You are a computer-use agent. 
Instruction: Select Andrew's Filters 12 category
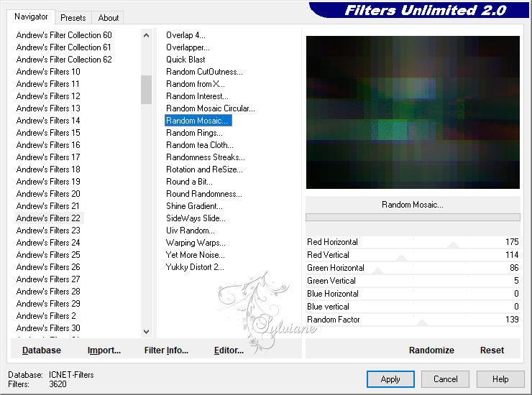48,96
